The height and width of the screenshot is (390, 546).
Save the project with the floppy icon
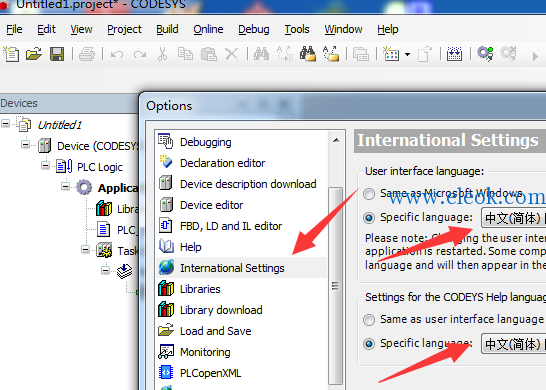(57, 54)
